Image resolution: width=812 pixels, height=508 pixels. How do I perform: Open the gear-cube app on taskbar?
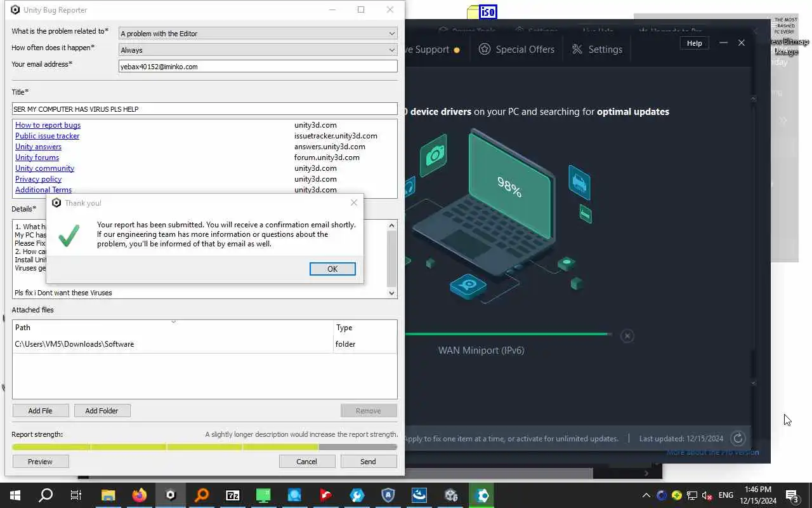pyautogui.click(x=451, y=495)
